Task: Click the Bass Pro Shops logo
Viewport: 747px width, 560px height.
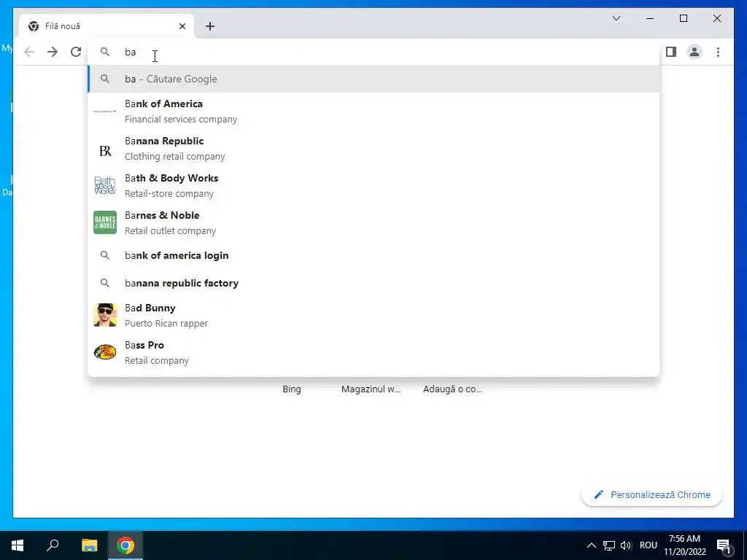Action: pyautogui.click(x=105, y=352)
